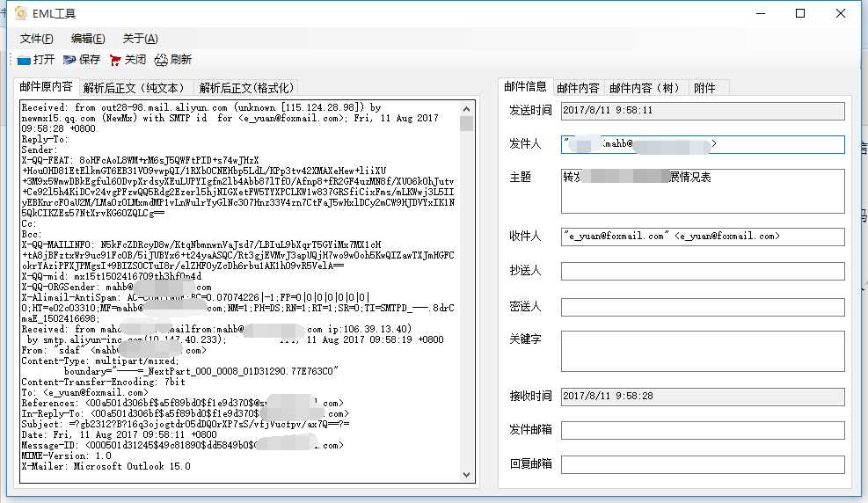The image size is (868, 503).
Task: Click the 接收时间 field
Action: (703, 397)
